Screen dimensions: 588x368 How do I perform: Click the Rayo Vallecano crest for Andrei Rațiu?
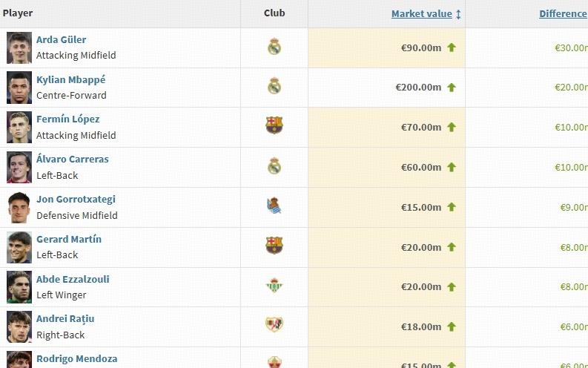click(x=274, y=325)
